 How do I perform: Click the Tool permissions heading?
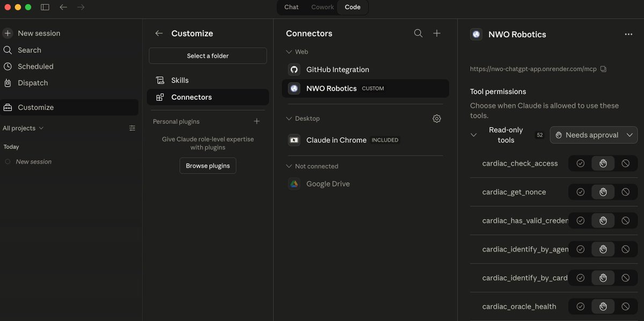pyautogui.click(x=498, y=92)
